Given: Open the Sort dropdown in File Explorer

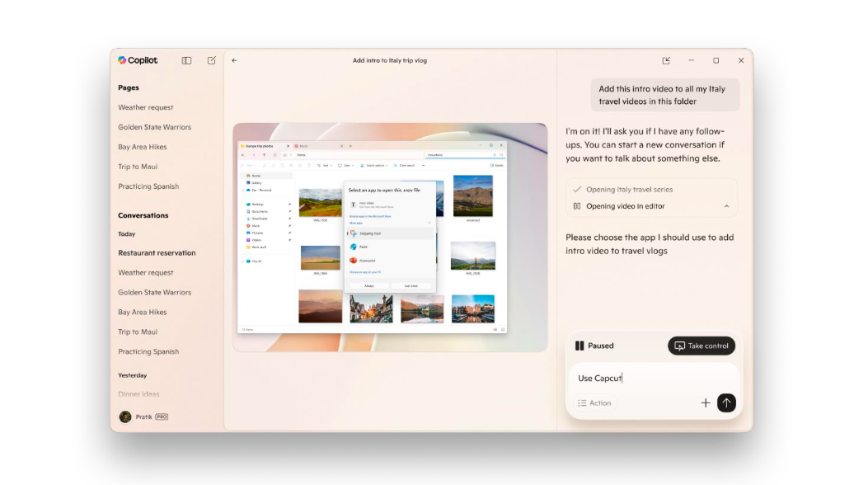Looking at the screenshot, I should click(326, 165).
